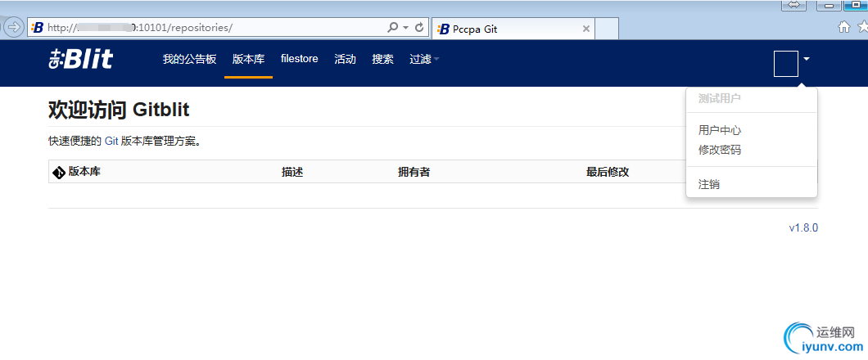This screenshot has width=868, height=360.
Task: Select the 版本库 navigation tab
Action: (x=249, y=59)
